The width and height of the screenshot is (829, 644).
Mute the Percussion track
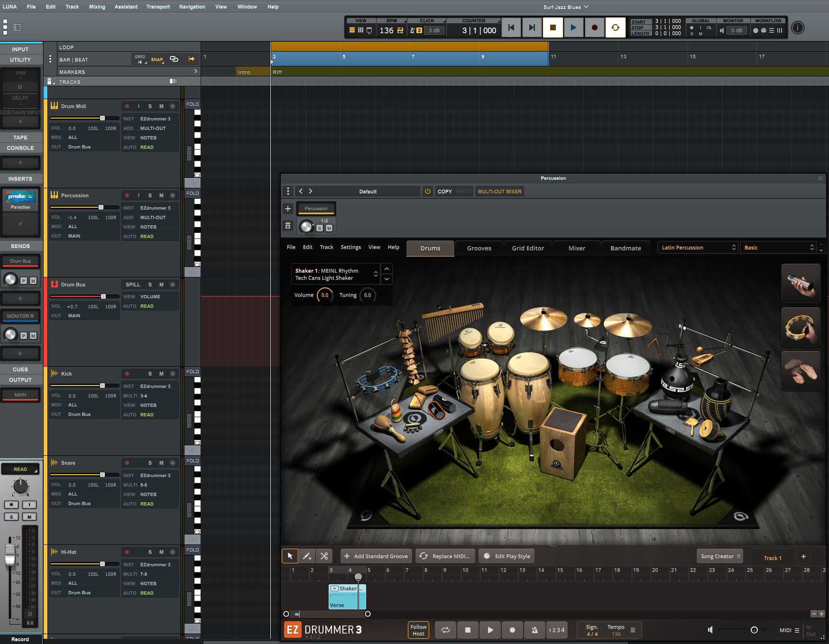[x=161, y=195]
